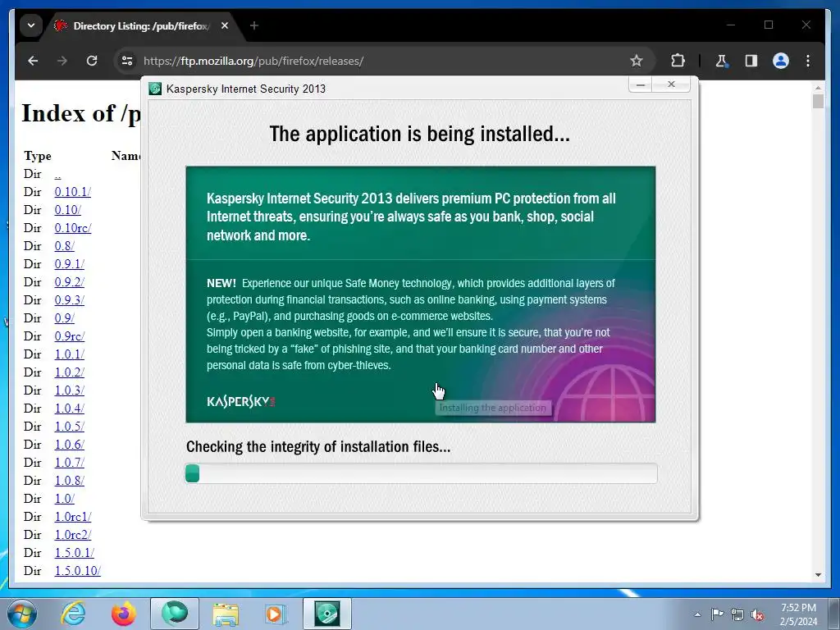Open the 0.9.1/ directory link
Screen dimensions: 840x630
click(70, 264)
